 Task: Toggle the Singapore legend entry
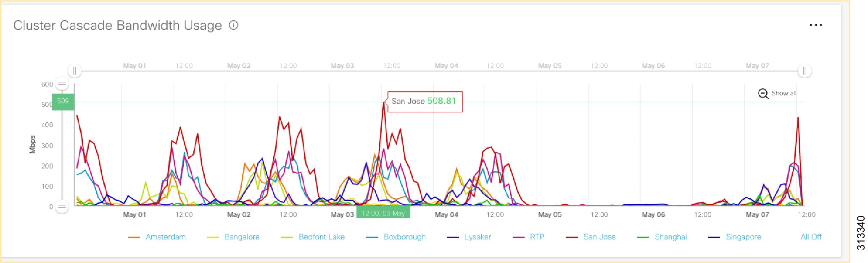click(x=734, y=237)
